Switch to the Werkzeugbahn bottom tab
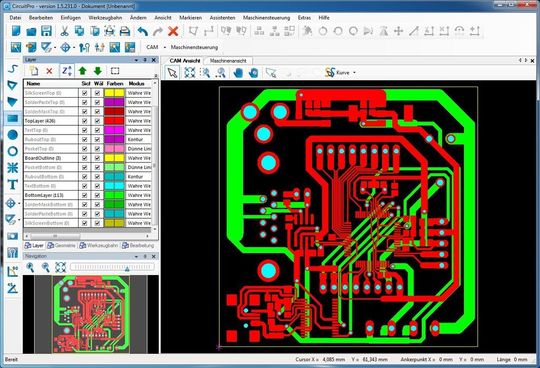This screenshot has height=368, width=540. coord(98,245)
